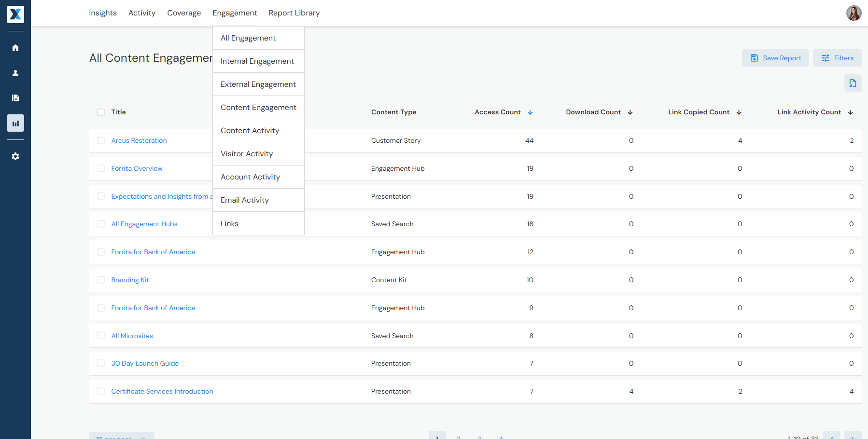
Task: Sort by Access Count using its arrow
Action: pos(530,112)
